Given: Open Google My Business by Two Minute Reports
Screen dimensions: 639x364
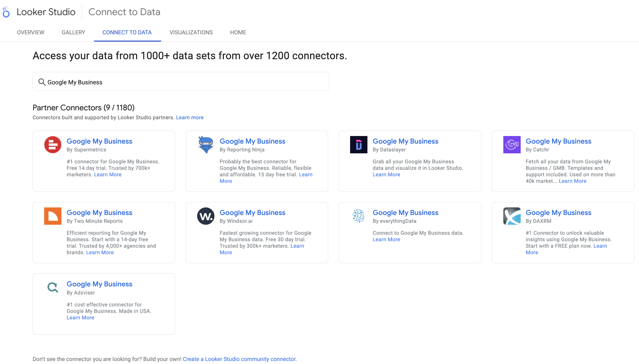Looking at the screenshot, I should (99, 213).
